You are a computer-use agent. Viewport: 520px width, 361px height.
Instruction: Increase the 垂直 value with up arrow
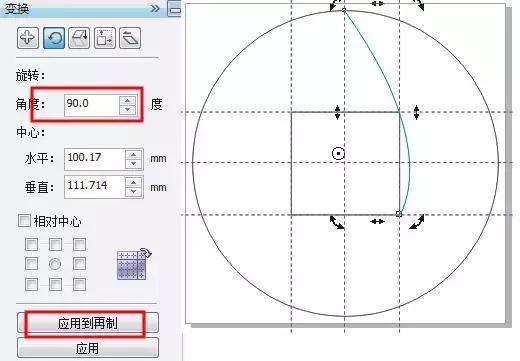click(134, 183)
